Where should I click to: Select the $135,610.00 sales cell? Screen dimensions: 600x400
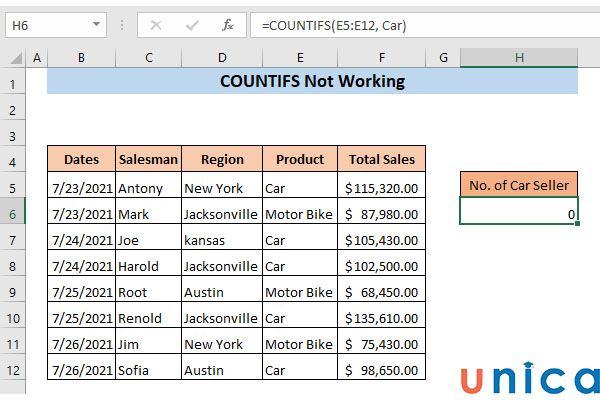pos(382,318)
